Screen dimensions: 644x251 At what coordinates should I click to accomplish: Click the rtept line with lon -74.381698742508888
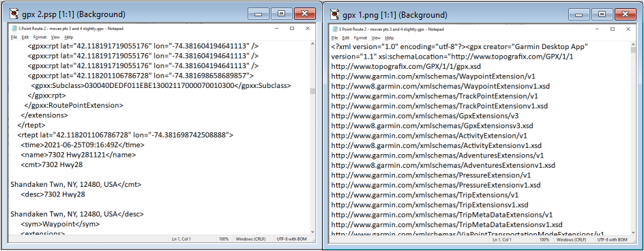tap(126, 135)
